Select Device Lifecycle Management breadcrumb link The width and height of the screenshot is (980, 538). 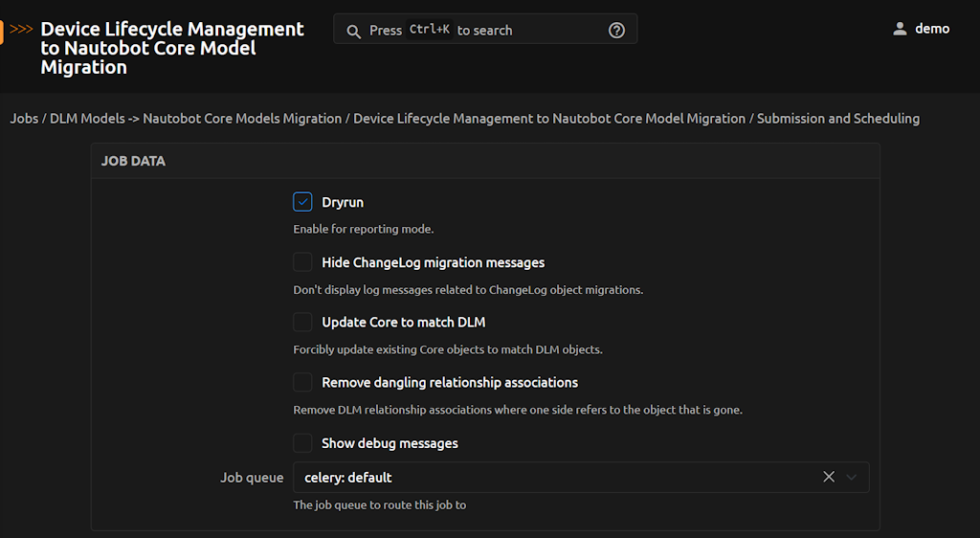click(549, 119)
